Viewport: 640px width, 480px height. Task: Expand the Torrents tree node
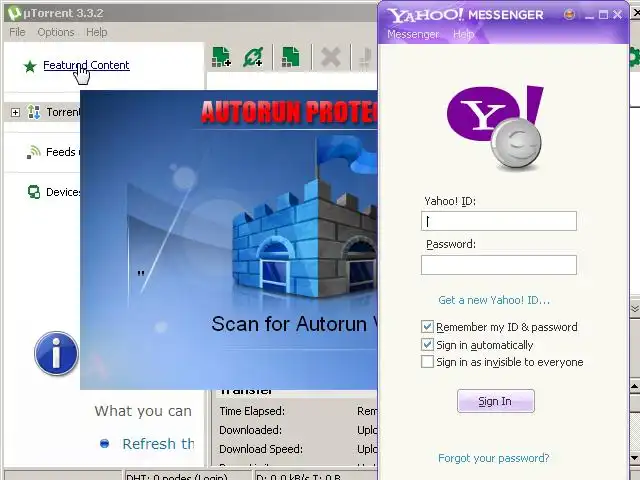click(x=15, y=112)
